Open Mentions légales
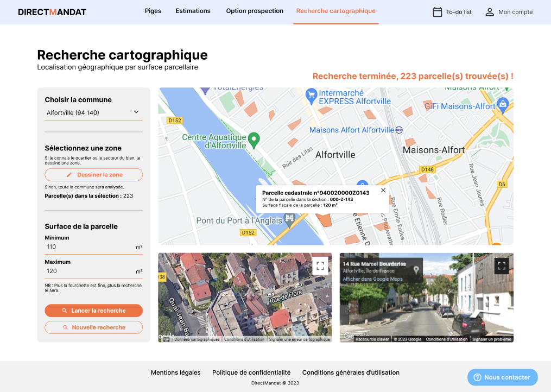The image size is (551, 392). tap(176, 372)
